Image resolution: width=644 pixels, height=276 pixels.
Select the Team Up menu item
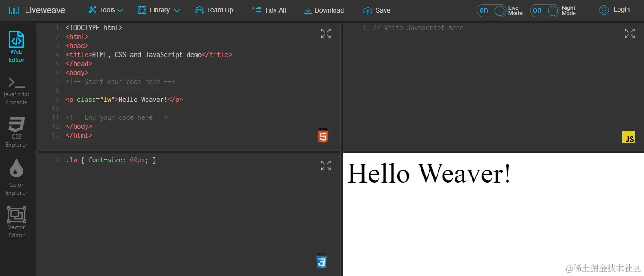coord(214,10)
